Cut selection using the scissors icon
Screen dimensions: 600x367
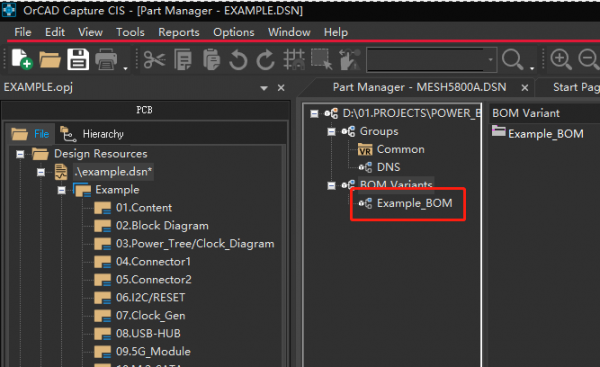(x=154, y=60)
